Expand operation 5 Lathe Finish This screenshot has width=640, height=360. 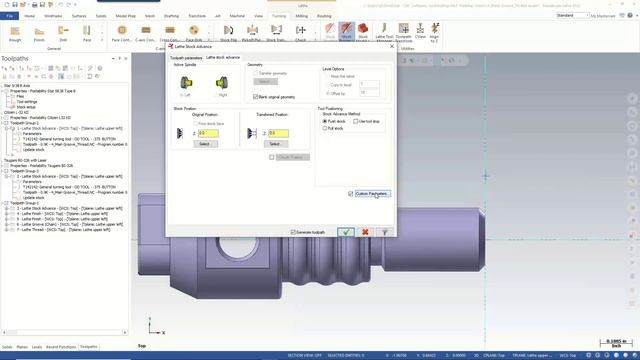click(x=7, y=219)
